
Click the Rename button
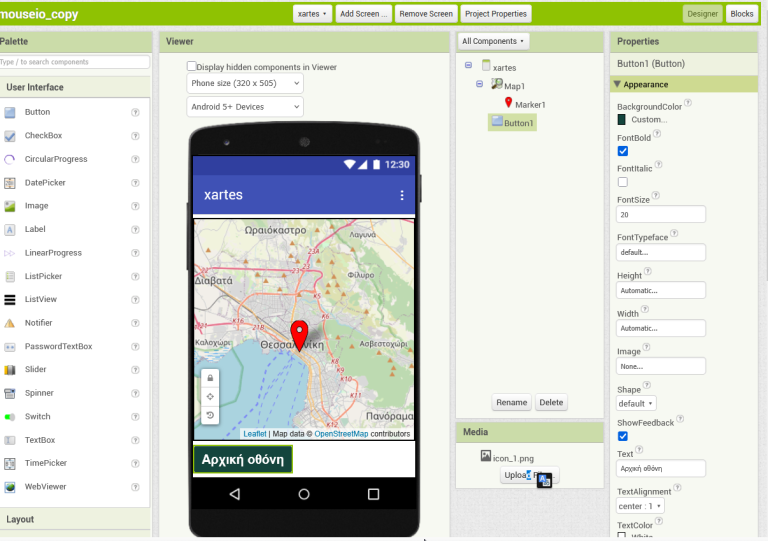511,402
